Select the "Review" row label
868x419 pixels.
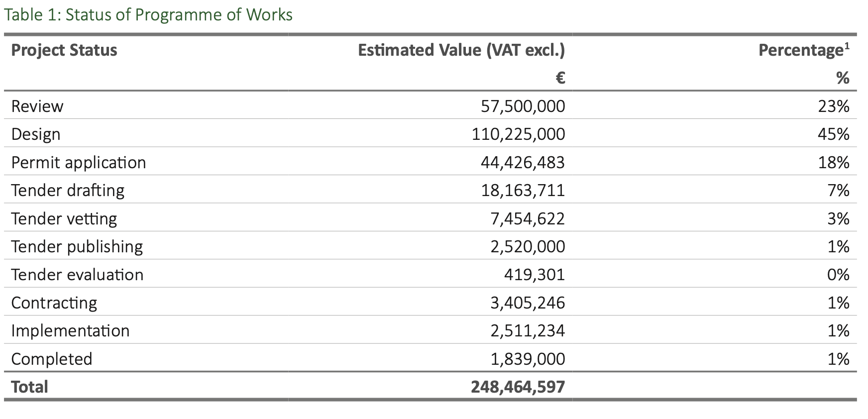coord(37,106)
